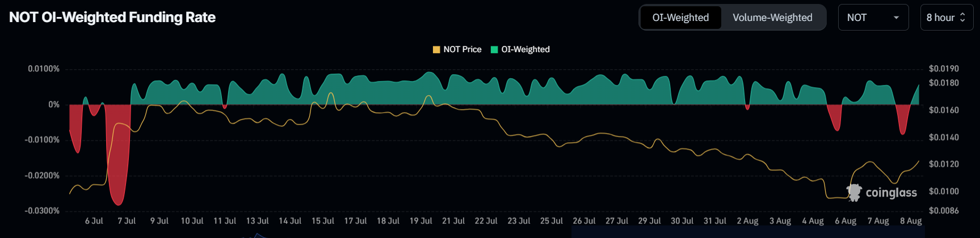
Task: Click the 8 Aug date label
Action: (911, 221)
